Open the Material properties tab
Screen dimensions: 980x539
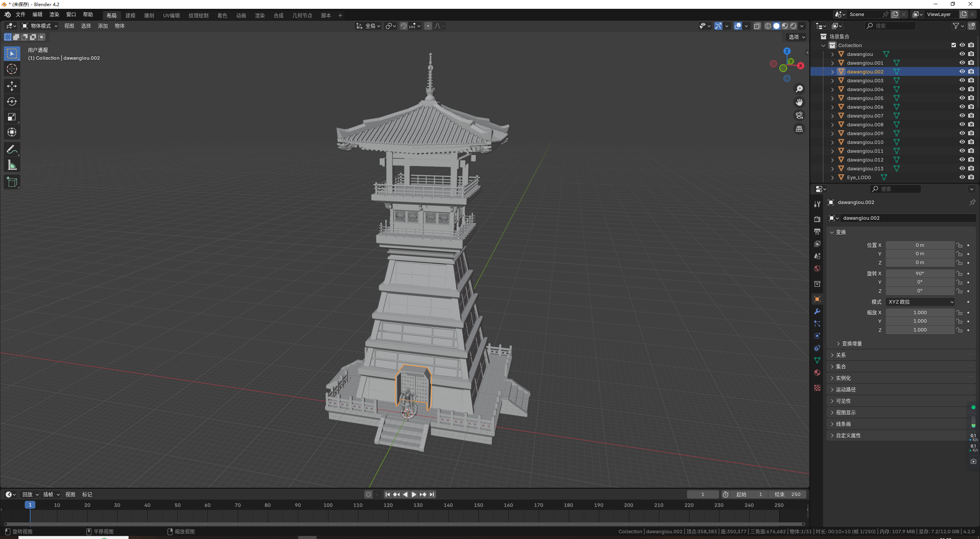(817, 373)
